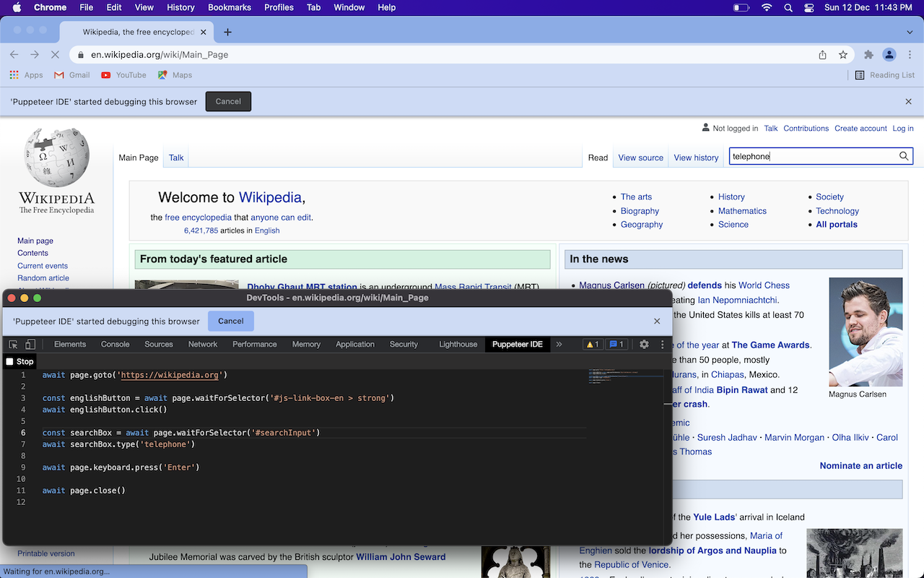Open the View history tab on Wikipedia

696,158
